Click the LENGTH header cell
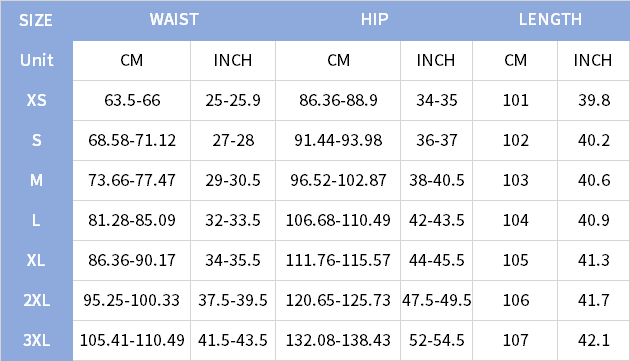The image size is (630, 361). click(550, 19)
